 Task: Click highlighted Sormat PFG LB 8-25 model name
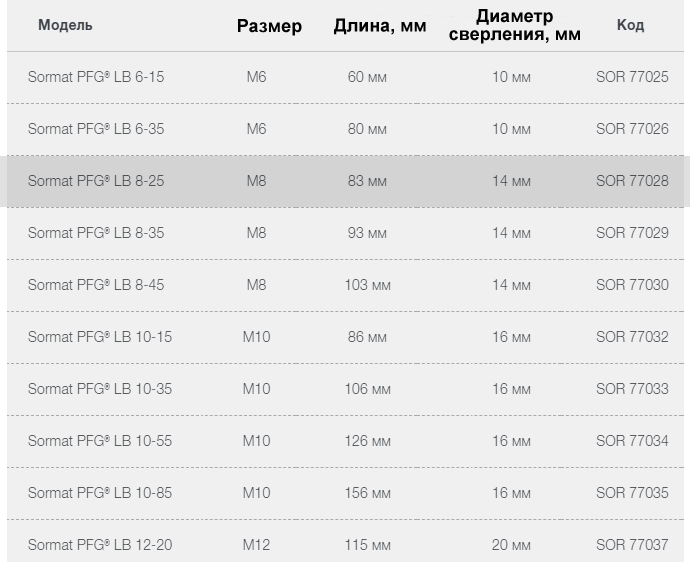(96, 181)
